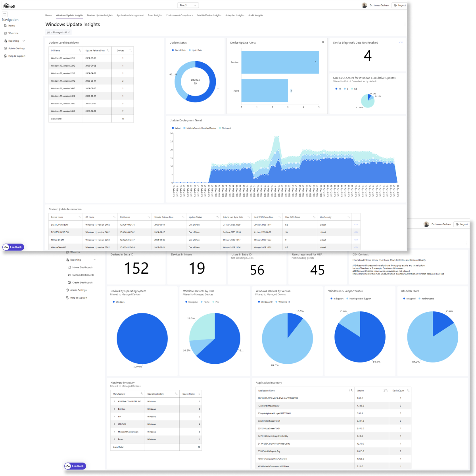Select the Active bar in Device Update Alerts
The image size is (476, 476).
pyautogui.click(x=265, y=90)
